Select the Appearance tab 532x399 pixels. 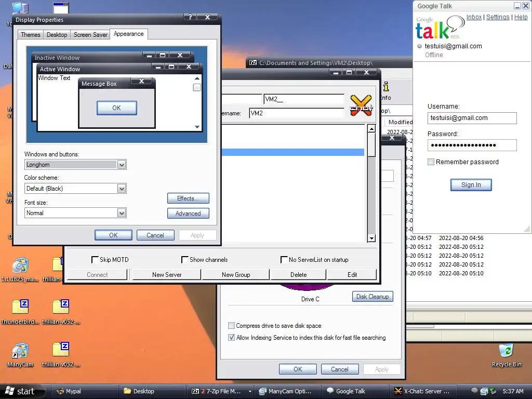[x=129, y=34]
